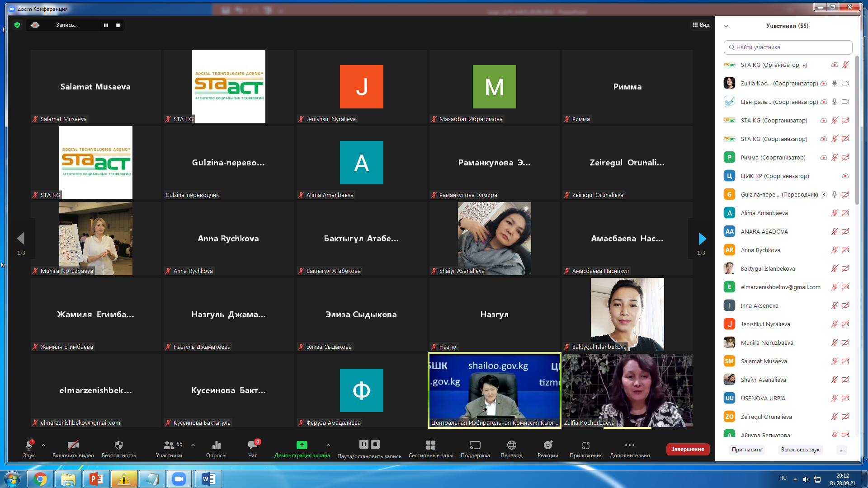
Task: Open Дополнительно more options menu
Action: (629, 446)
